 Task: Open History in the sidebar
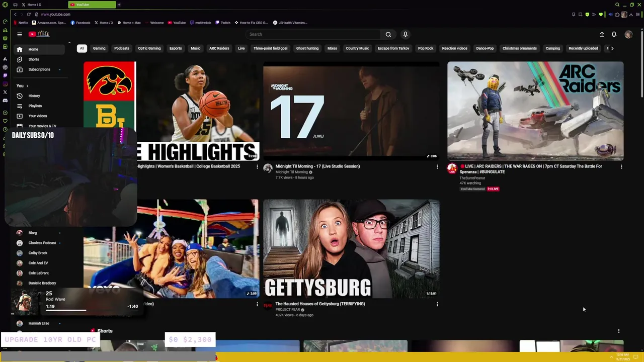coord(39,96)
